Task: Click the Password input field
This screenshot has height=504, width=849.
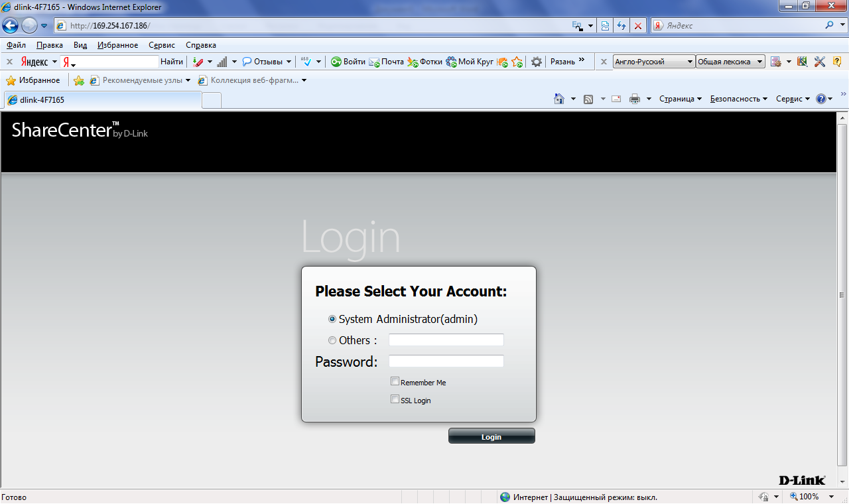Action: click(x=446, y=361)
